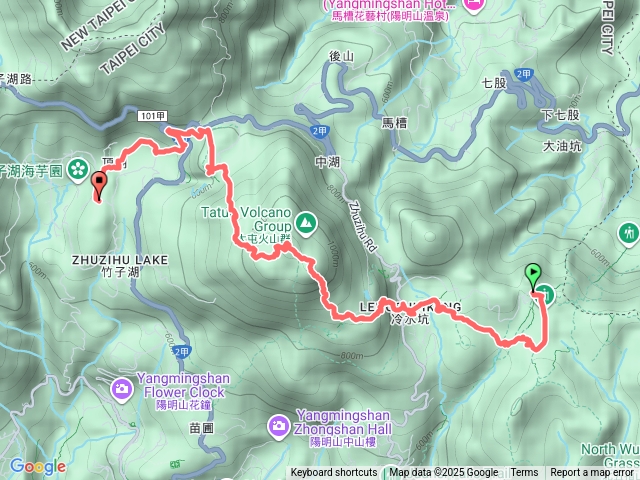640x480 pixels.
Task: Open the Yangmingshan Flower Clock camera pin
Action: click(x=122, y=389)
